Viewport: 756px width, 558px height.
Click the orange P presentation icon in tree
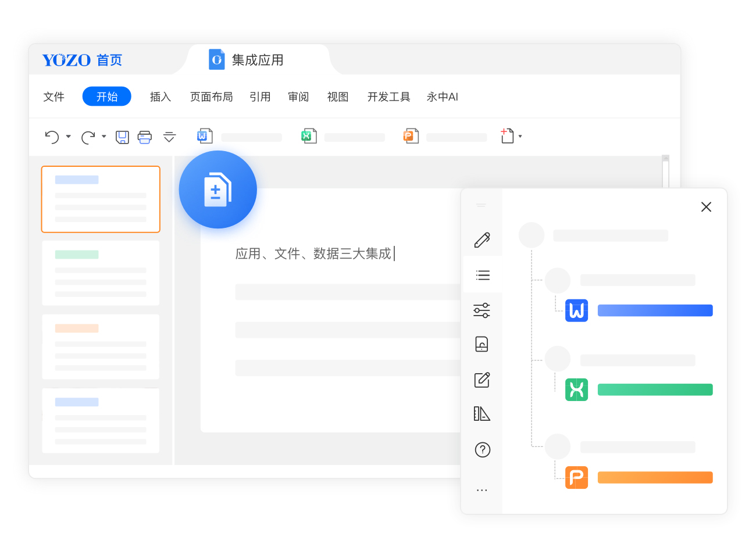pos(576,478)
